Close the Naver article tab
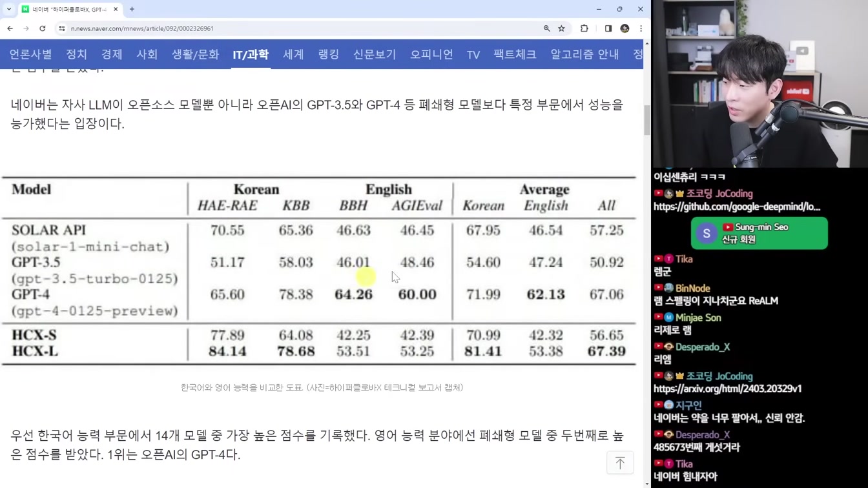The height and width of the screenshot is (488, 868). pyautogui.click(x=116, y=9)
